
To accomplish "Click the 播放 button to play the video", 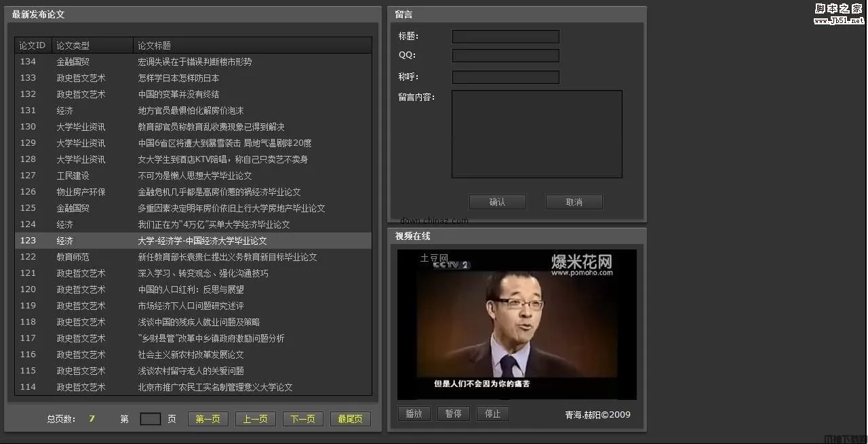I will (x=414, y=413).
